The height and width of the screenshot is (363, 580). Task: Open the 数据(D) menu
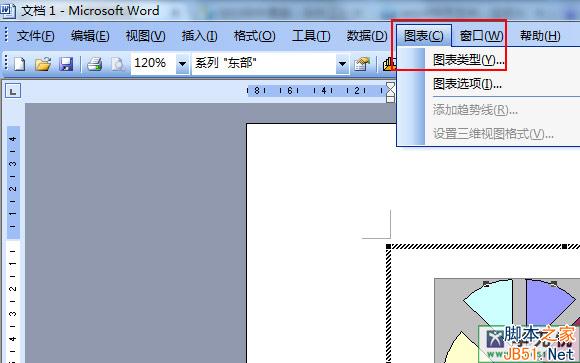(x=367, y=36)
